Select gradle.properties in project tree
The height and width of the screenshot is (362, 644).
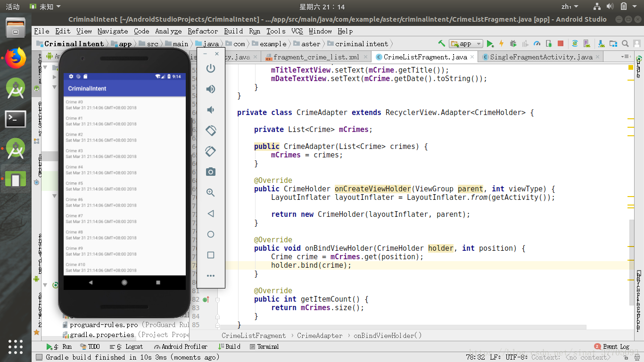click(102, 335)
